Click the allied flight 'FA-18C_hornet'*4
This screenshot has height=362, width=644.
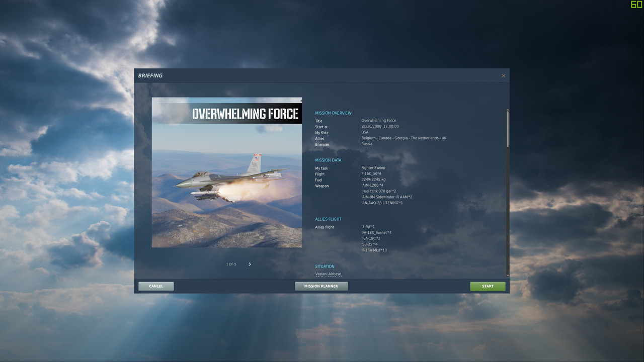pos(376,233)
